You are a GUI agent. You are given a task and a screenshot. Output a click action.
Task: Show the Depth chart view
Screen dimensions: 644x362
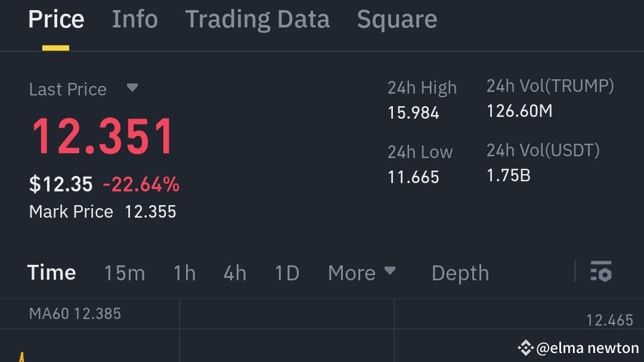[x=460, y=273]
